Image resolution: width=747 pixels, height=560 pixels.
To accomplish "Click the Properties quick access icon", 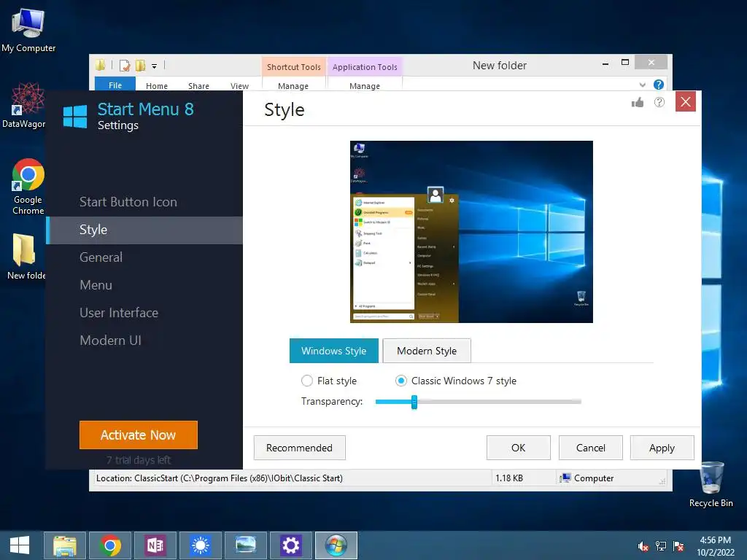I will [125, 66].
